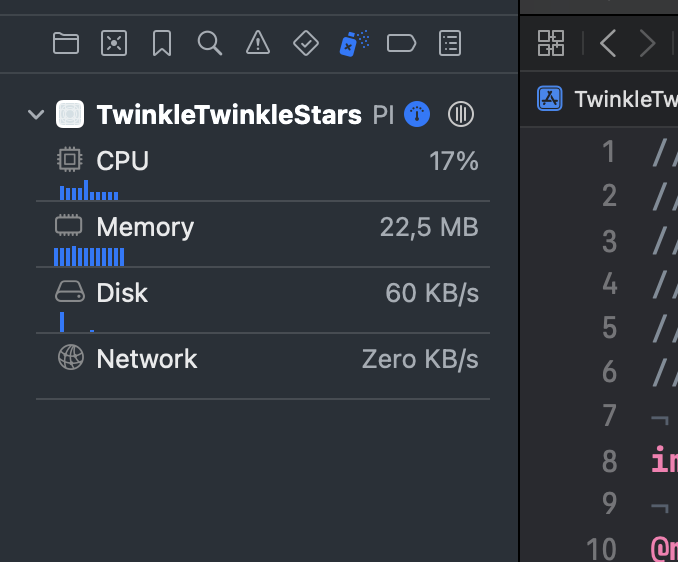Open the editor related items grid menu

pyautogui.click(x=551, y=42)
